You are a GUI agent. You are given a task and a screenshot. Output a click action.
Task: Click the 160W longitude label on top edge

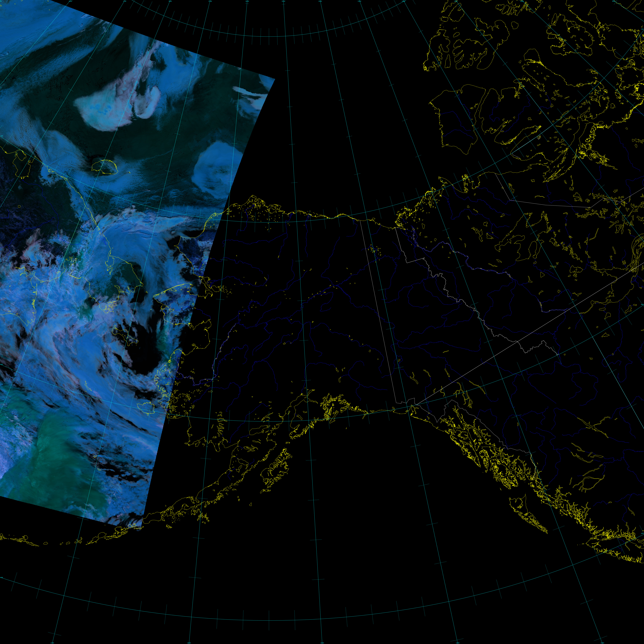pos(247,1)
